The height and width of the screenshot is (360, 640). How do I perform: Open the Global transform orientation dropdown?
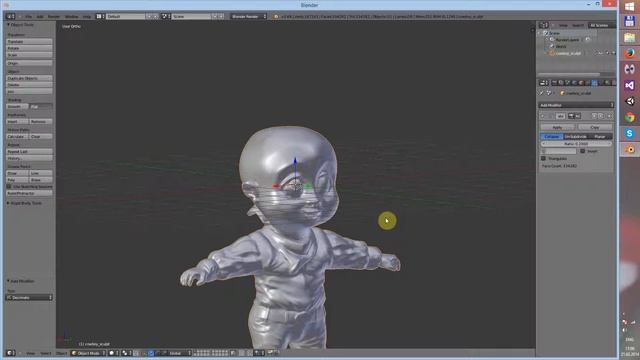point(179,353)
